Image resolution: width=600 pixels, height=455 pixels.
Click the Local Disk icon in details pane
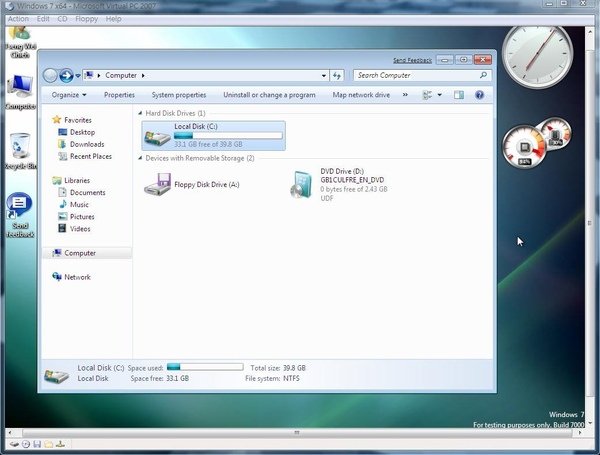56,375
